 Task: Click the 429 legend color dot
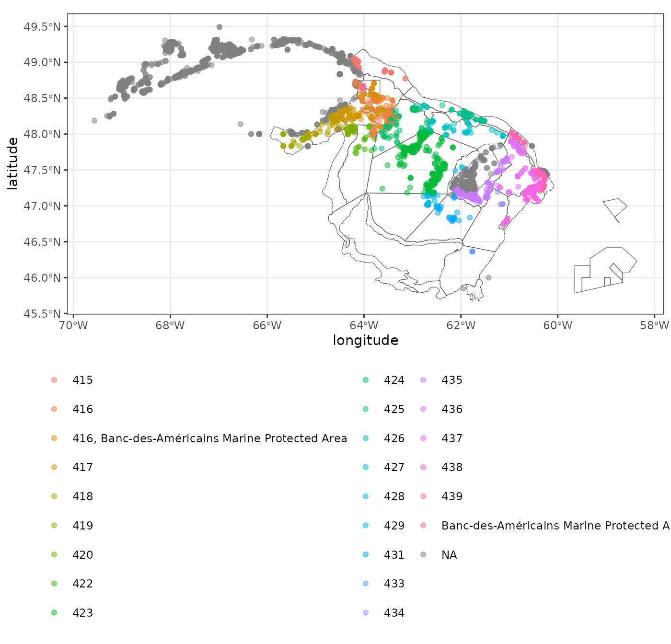pyautogui.click(x=366, y=526)
